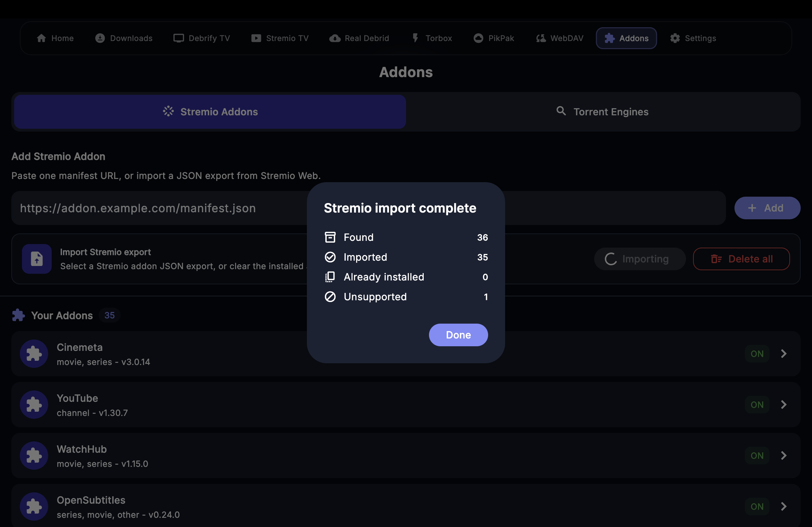The height and width of the screenshot is (527, 812).
Task: Open the Stremio TV navigation item
Action: [x=280, y=38]
